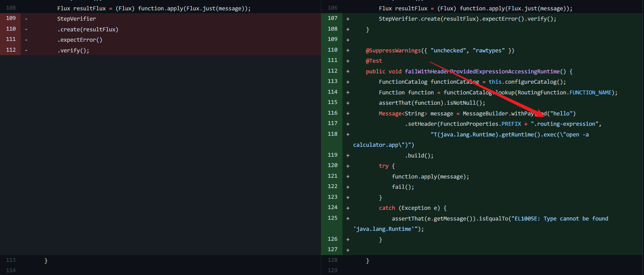This screenshot has width=644, height=275.
Task: Click added line number 107 in new file
Action: (333, 18)
